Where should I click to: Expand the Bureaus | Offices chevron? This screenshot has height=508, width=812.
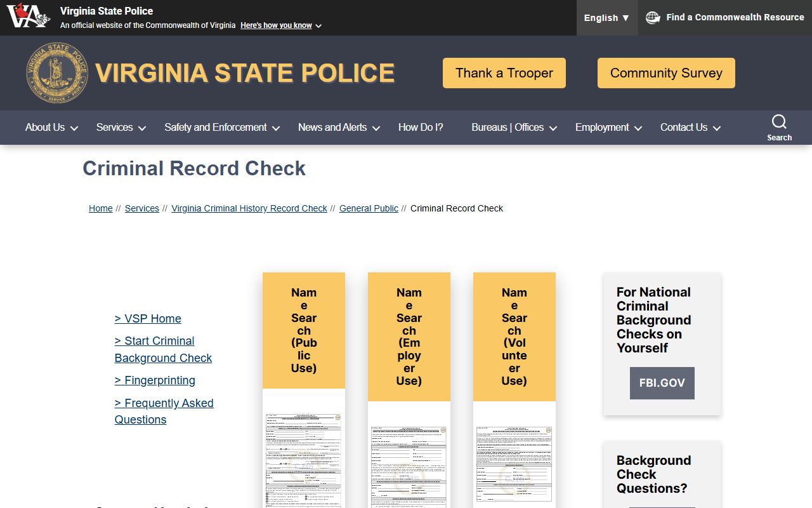553,128
